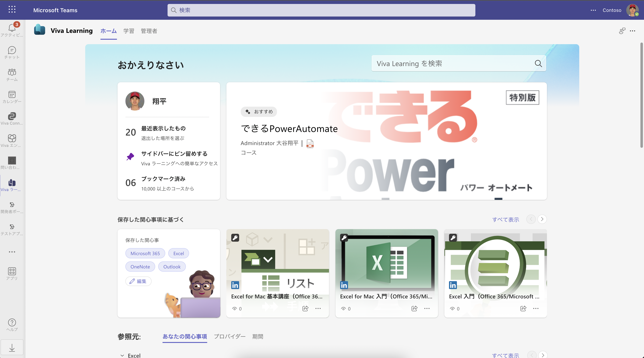Screen dimensions: 644x358
Task: Open the 管理者 tab in Viva Learning
Action: coord(149,31)
